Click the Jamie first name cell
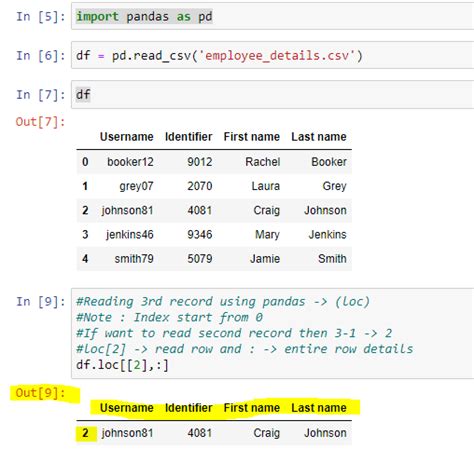The height and width of the screenshot is (449, 474). click(265, 259)
